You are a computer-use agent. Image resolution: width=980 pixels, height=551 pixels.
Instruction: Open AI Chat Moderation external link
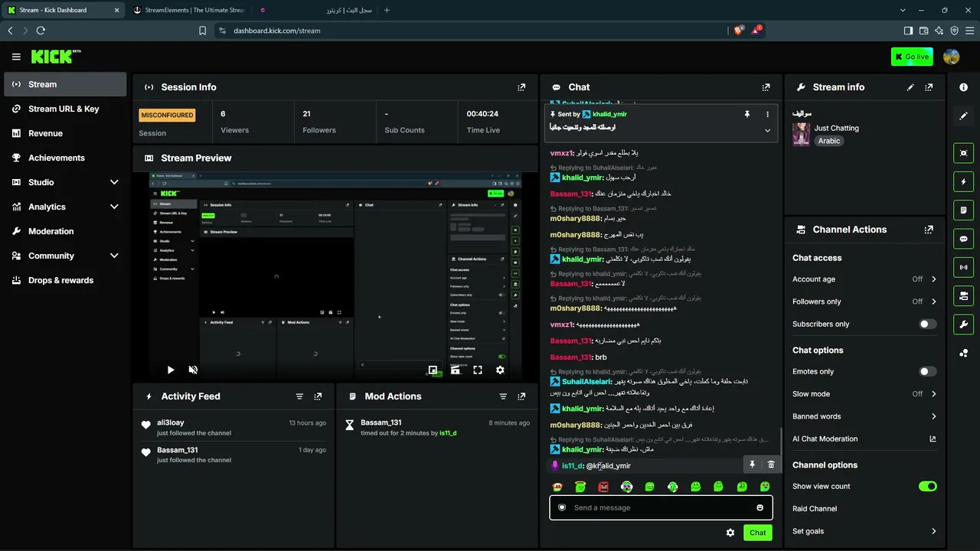click(933, 439)
